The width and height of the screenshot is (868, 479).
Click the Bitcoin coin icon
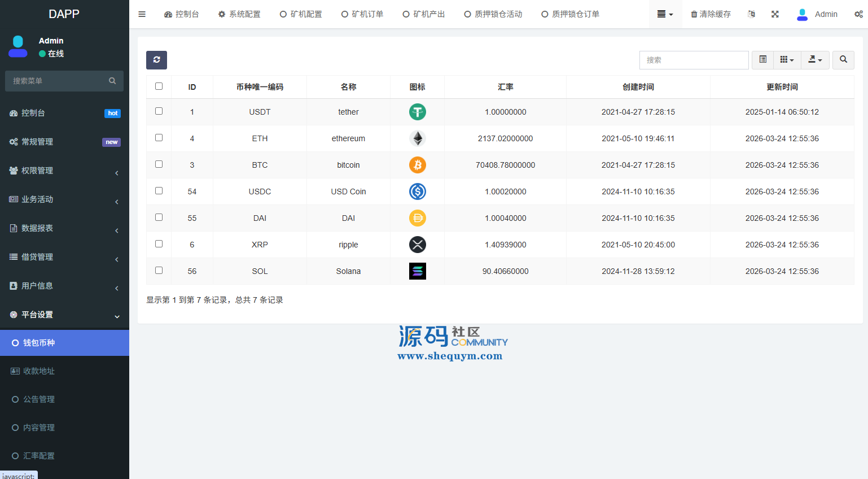click(x=417, y=165)
